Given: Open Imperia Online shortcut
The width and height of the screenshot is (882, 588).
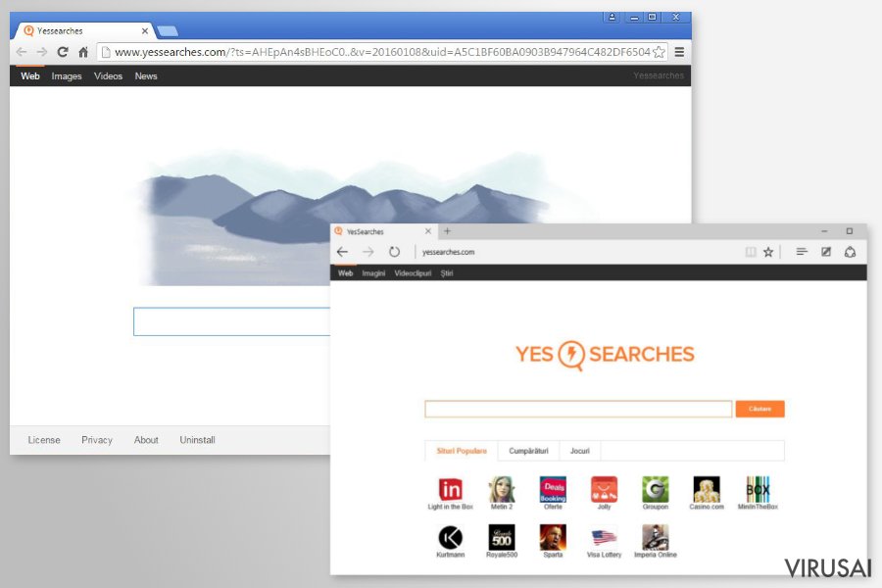Looking at the screenshot, I should 656,541.
